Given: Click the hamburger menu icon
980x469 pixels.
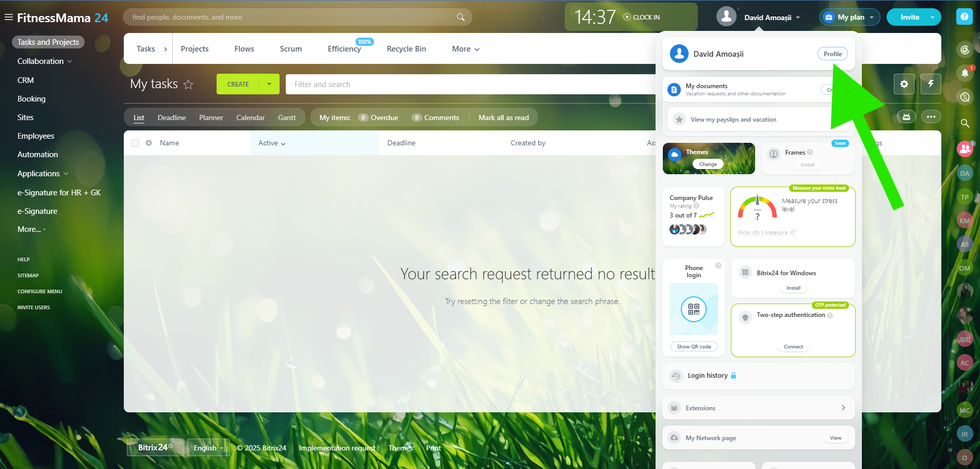Looking at the screenshot, I should tap(8, 18).
